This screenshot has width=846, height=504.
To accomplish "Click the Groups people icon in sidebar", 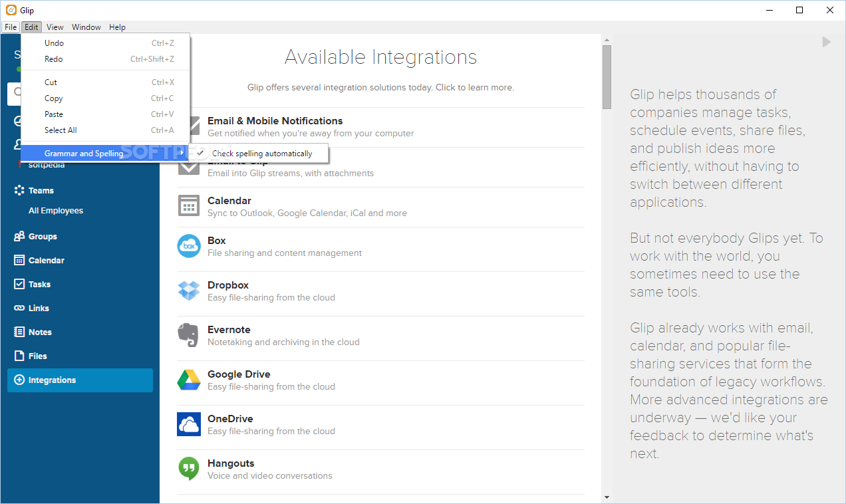I will point(19,236).
